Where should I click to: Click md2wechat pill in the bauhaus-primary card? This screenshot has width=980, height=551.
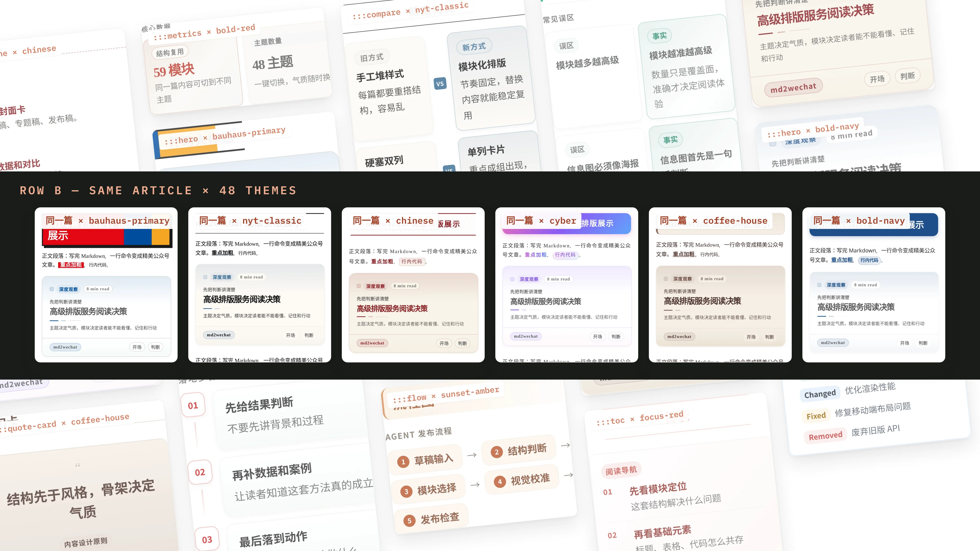click(x=65, y=347)
